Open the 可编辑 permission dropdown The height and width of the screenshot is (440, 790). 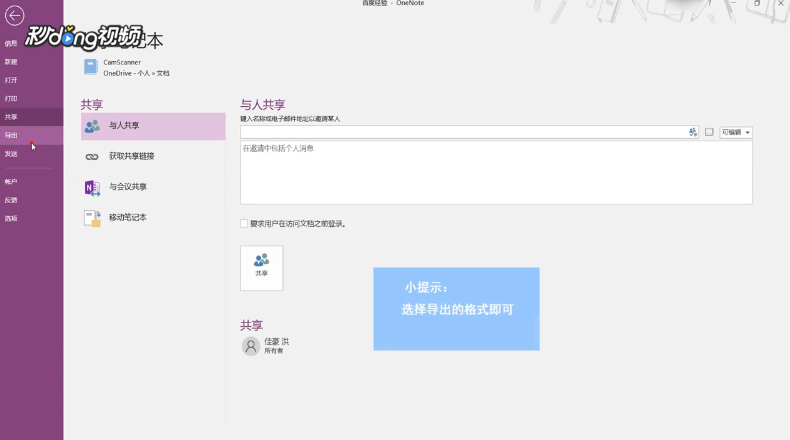coord(736,132)
